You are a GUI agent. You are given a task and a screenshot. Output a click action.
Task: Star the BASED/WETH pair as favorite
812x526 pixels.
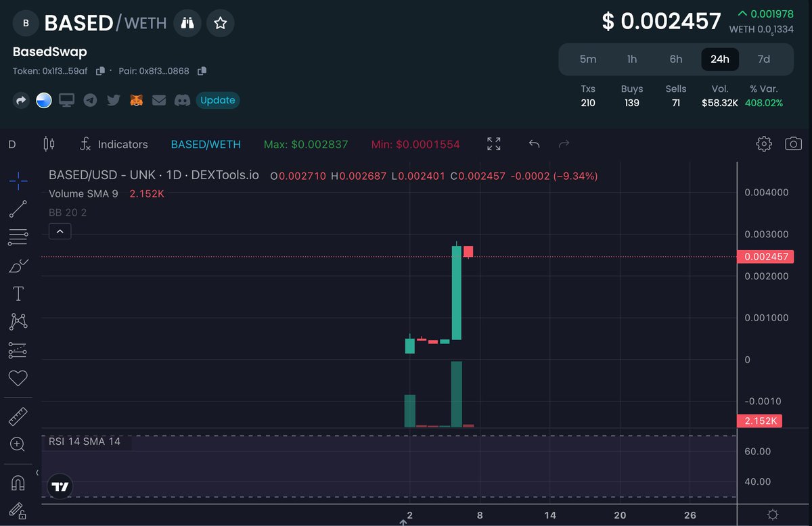point(220,22)
